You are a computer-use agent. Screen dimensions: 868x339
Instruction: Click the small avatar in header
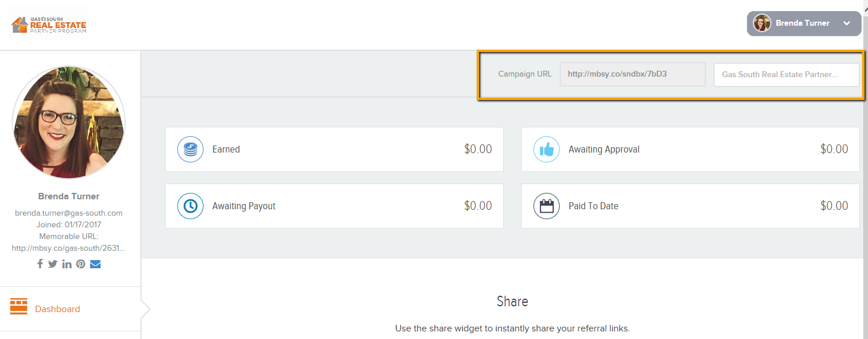click(762, 23)
